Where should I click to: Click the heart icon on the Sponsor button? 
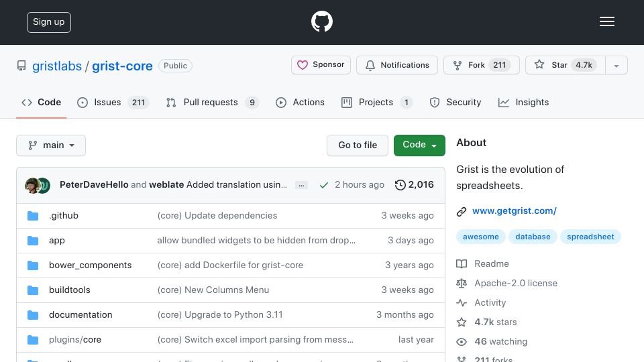pyautogui.click(x=303, y=65)
